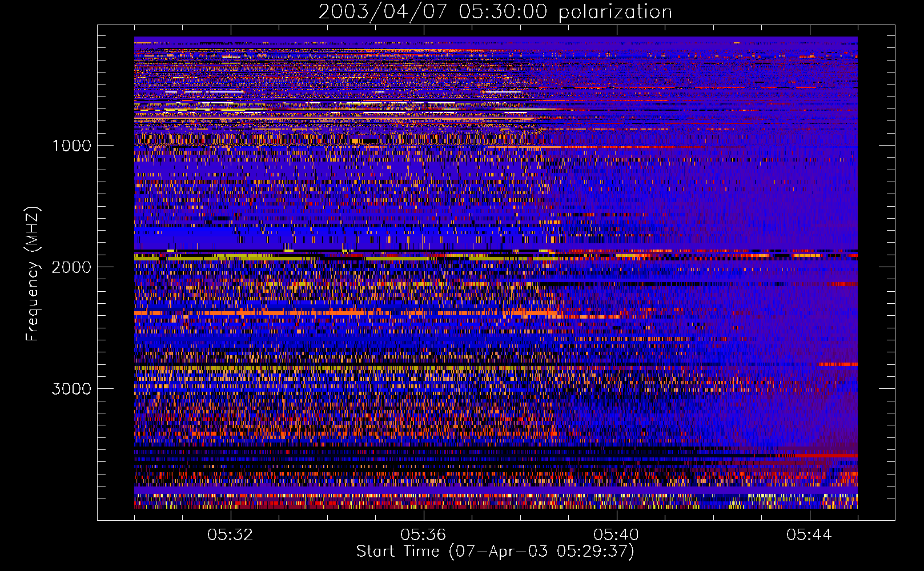Click the 3000 frequency tick label

click(71, 389)
